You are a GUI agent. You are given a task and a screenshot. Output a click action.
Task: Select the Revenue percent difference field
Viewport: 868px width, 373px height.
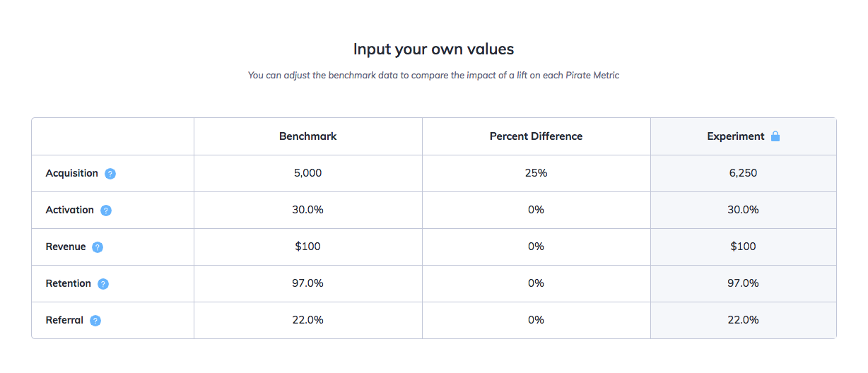click(536, 247)
